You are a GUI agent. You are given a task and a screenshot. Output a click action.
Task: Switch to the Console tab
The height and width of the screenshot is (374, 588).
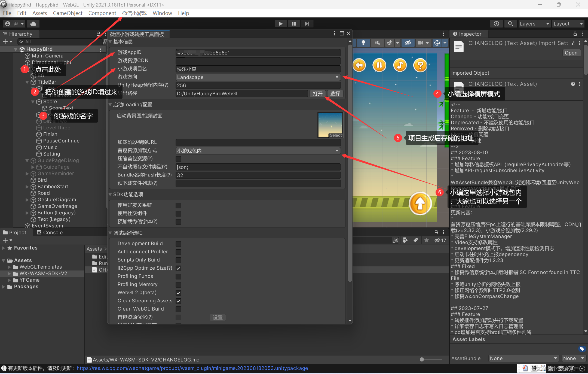point(50,232)
